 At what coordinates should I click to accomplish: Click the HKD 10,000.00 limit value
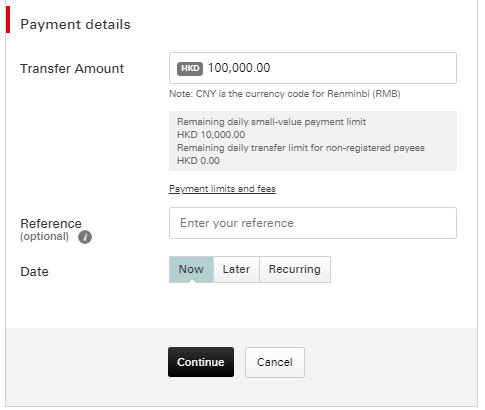point(211,135)
